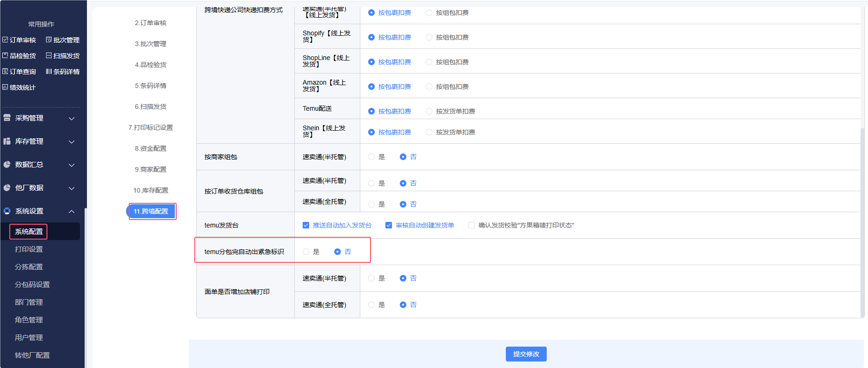Open 转他厂配置 in the sidebar

tap(32, 355)
